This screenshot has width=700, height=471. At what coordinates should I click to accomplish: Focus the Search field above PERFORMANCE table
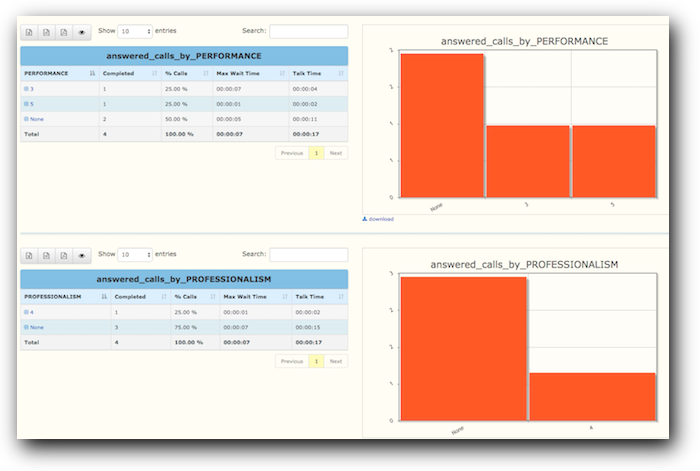click(x=308, y=31)
